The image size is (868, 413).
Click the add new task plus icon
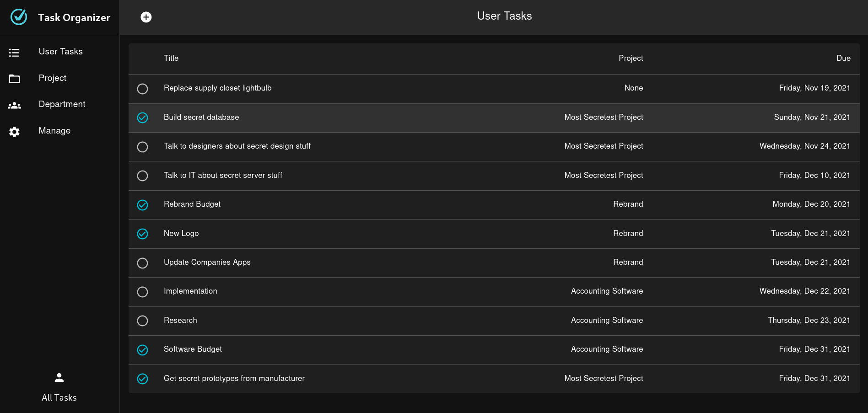[x=146, y=17]
